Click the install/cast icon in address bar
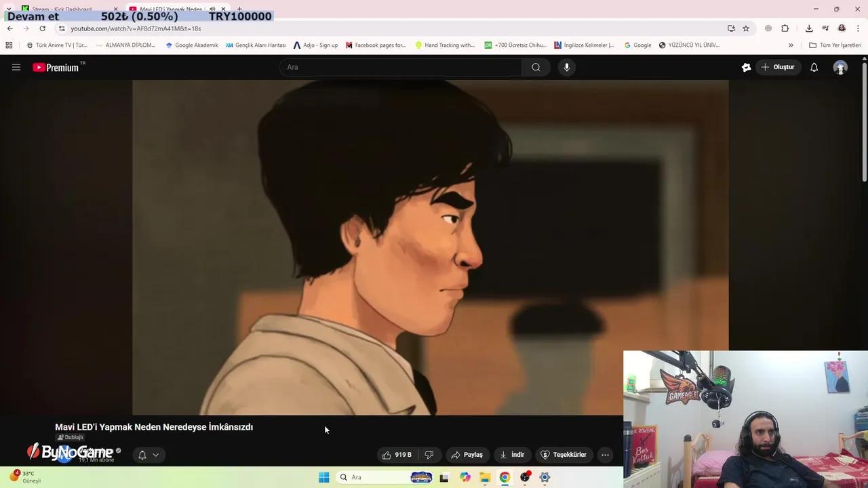This screenshot has height=488, width=868. coord(731,28)
